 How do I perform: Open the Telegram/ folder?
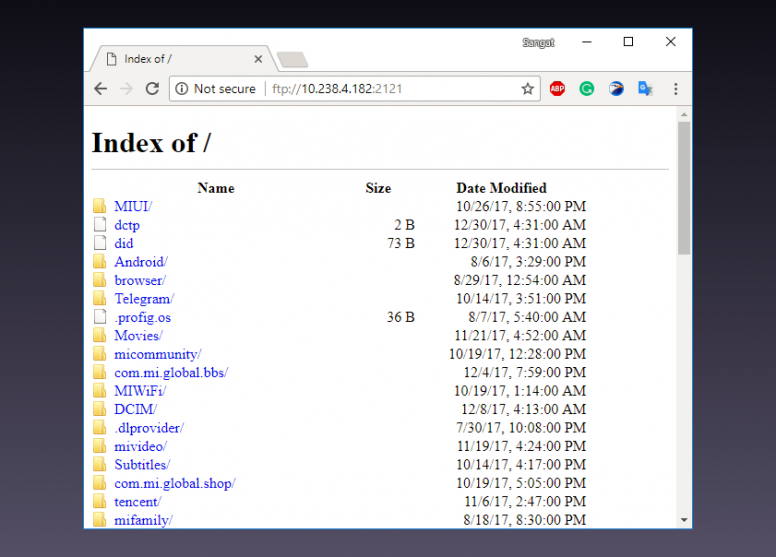point(143,298)
